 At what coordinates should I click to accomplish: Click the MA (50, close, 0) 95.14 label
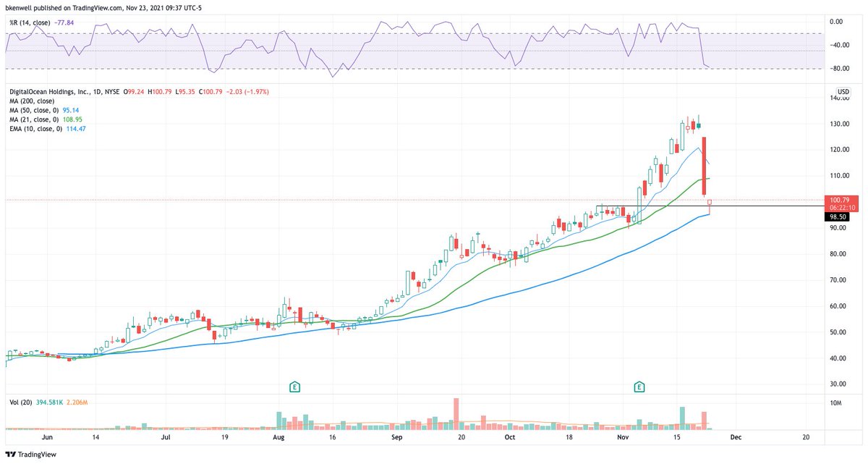coord(43,112)
